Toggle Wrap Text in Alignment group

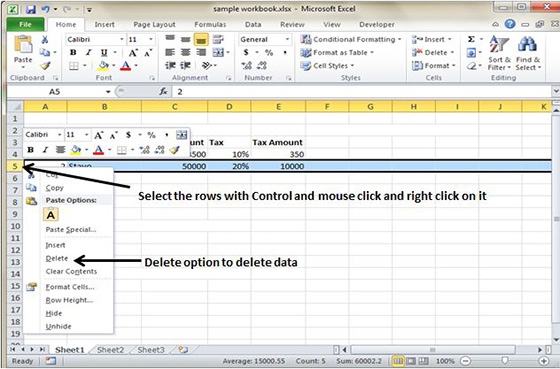pos(218,39)
